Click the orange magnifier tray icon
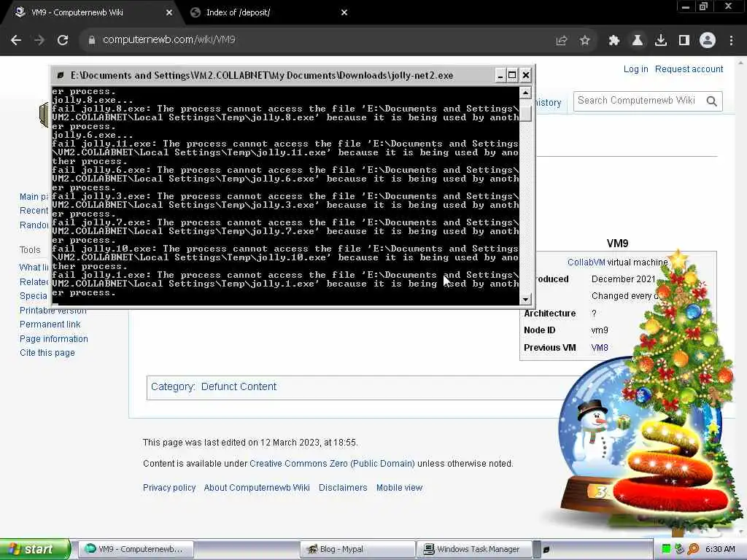This screenshot has height=560, width=747. click(x=693, y=549)
